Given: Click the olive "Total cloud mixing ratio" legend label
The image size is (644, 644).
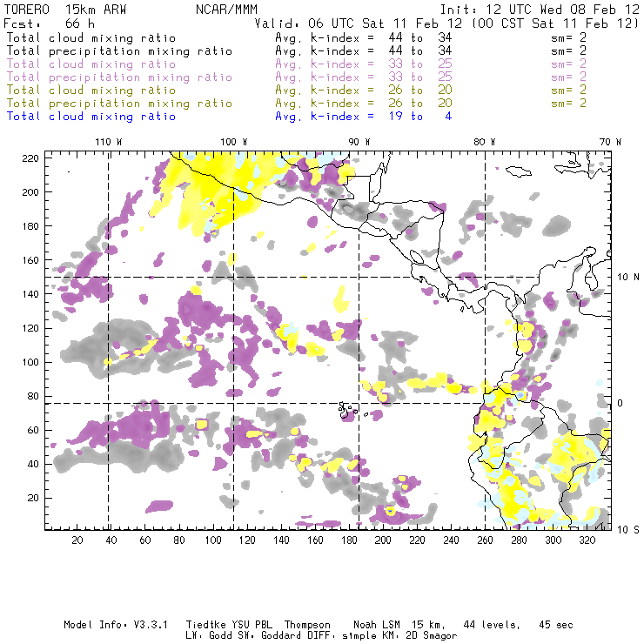Looking at the screenshot, I should [91, 91].
